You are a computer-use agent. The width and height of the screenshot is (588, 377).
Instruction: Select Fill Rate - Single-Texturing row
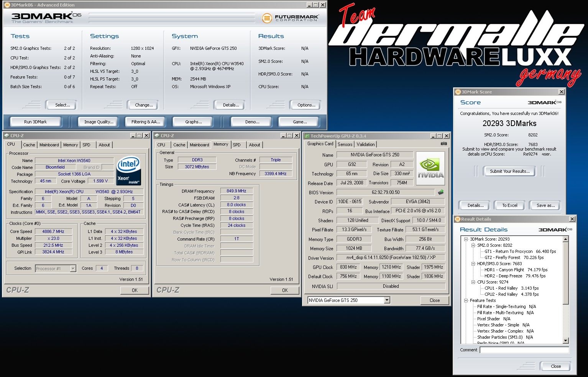pyautogui.click(x=506, y=307)
